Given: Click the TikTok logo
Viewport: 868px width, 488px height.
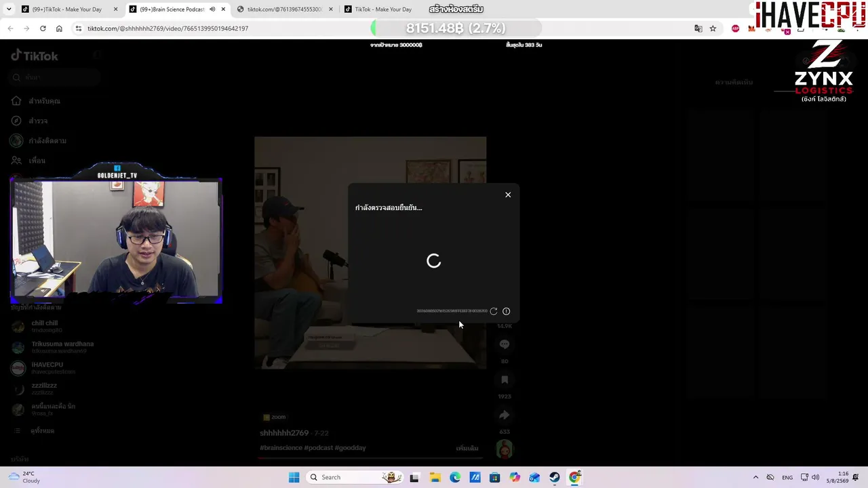Looking at the screenshot, I should point(35,56).
